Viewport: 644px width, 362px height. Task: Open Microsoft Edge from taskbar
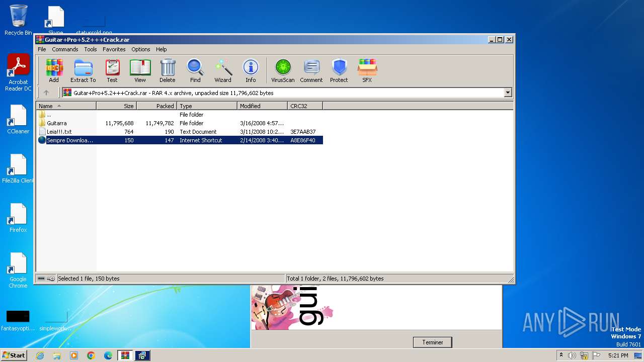click(x=108, y=355)
